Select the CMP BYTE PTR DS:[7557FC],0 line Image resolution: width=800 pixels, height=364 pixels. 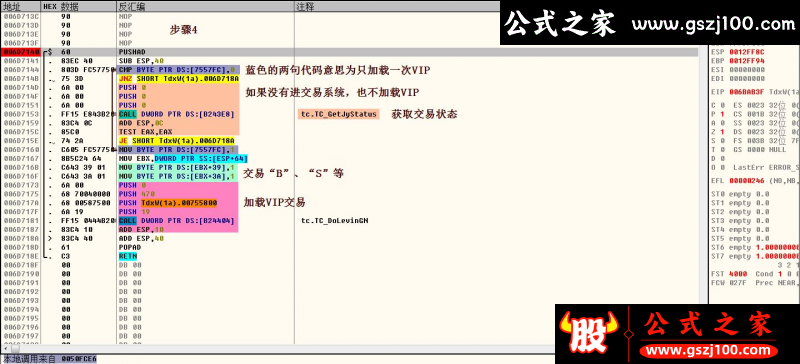click(x=179, y=69)
